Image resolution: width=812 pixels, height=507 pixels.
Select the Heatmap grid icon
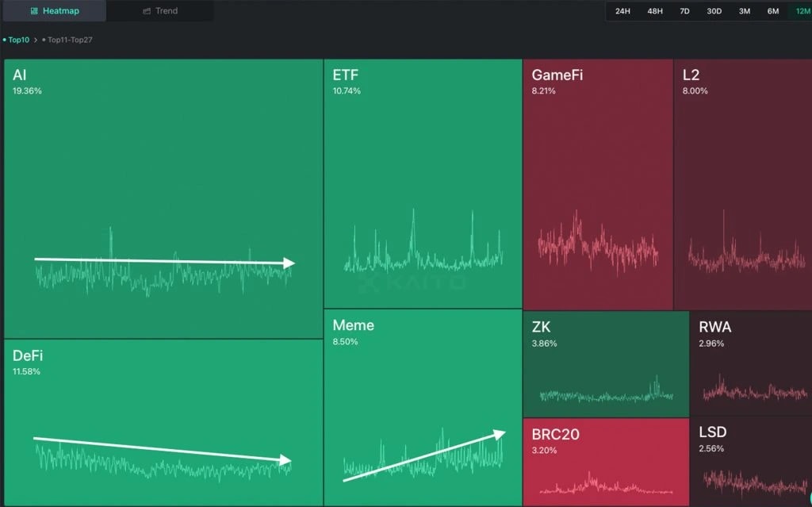[x=33, y=10]
